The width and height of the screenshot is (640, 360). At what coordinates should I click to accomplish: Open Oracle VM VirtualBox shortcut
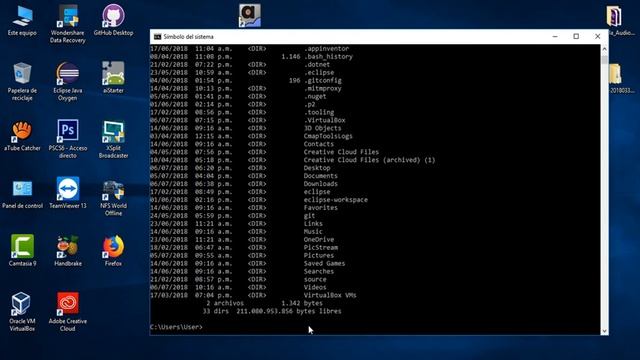click(22, 311)
